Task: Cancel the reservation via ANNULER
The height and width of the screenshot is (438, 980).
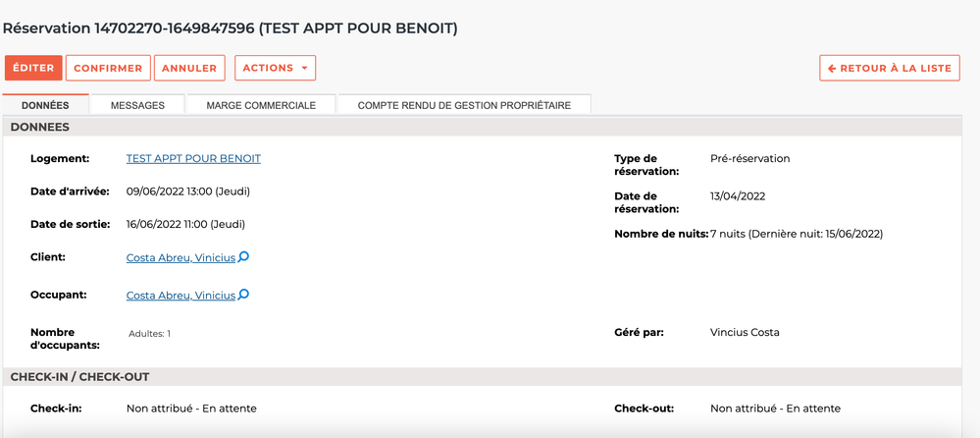Action: pos(189,68)
